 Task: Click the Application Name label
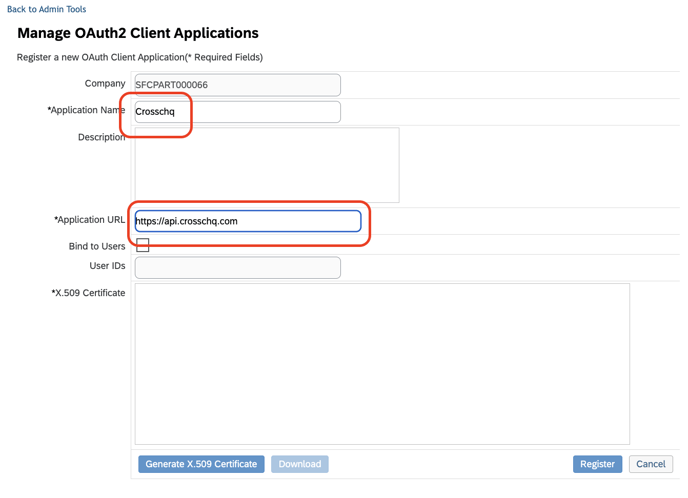[86, 110]
